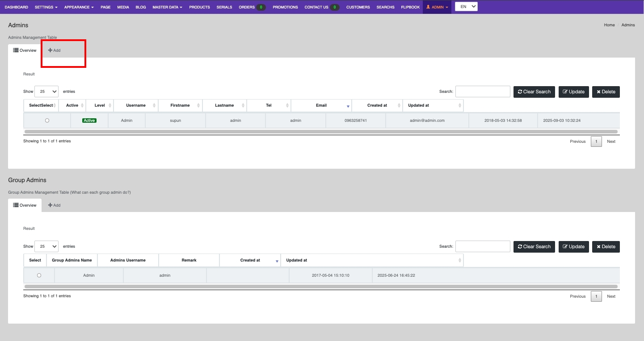Open the Master Data menu
644x341 pixels.
click(167, 7)
